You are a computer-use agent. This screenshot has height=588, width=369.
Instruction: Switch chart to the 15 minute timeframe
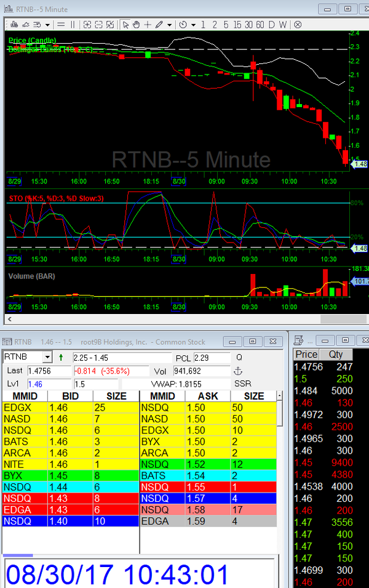pyautogui.click(x=237, y=25)
